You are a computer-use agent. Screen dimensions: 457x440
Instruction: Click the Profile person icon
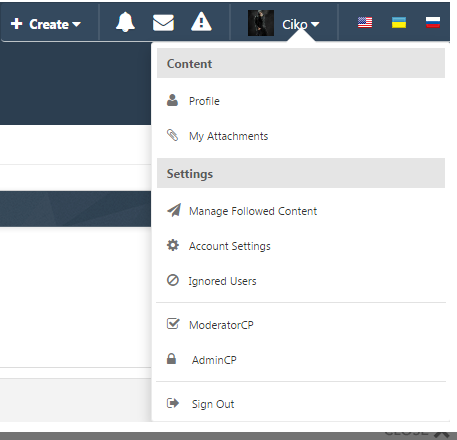pyautogui.click(x=172, y=100)
